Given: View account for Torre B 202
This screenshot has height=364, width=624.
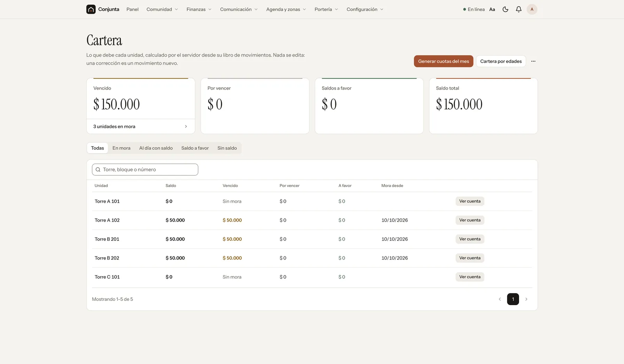Looking at the screenshot, I should click(x=470, y=258).
